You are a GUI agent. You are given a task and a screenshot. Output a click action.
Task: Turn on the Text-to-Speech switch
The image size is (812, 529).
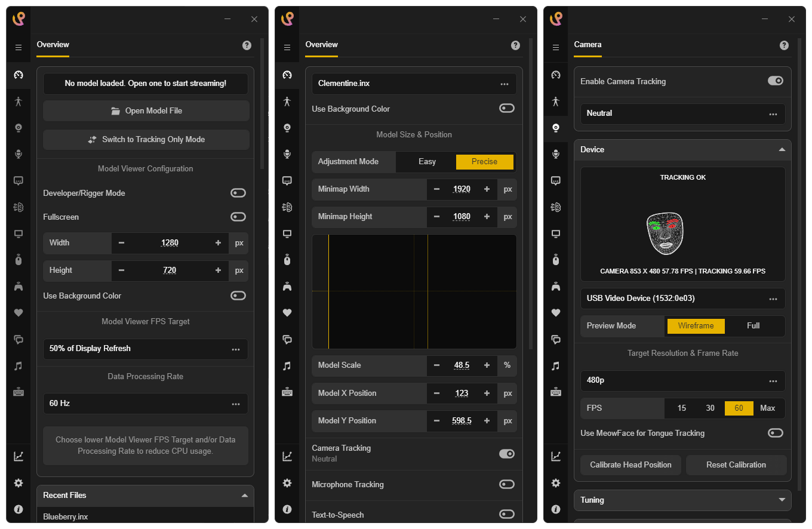tap(507, 514)
